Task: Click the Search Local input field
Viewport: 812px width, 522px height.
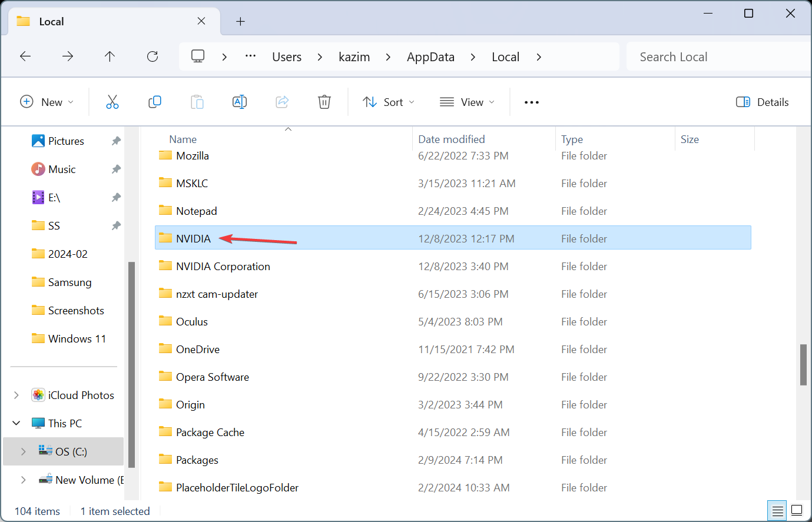Action: click(x=718, y=57)
